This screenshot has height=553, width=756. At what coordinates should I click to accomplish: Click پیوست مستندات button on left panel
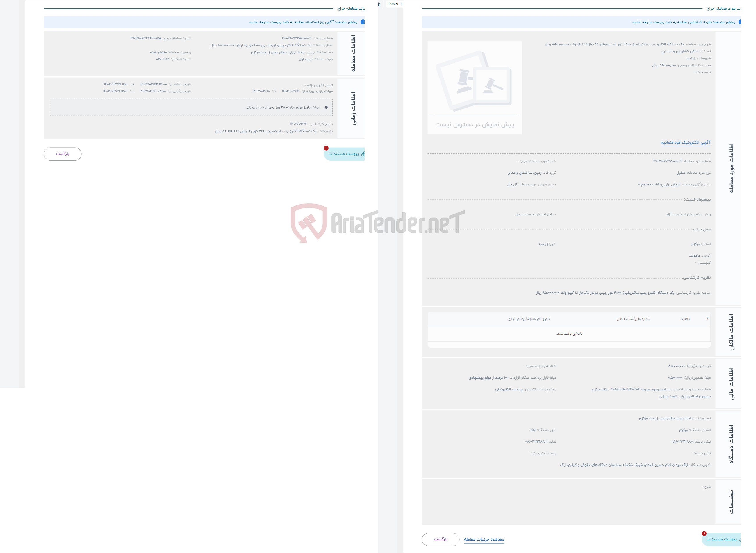click(346, 154)
